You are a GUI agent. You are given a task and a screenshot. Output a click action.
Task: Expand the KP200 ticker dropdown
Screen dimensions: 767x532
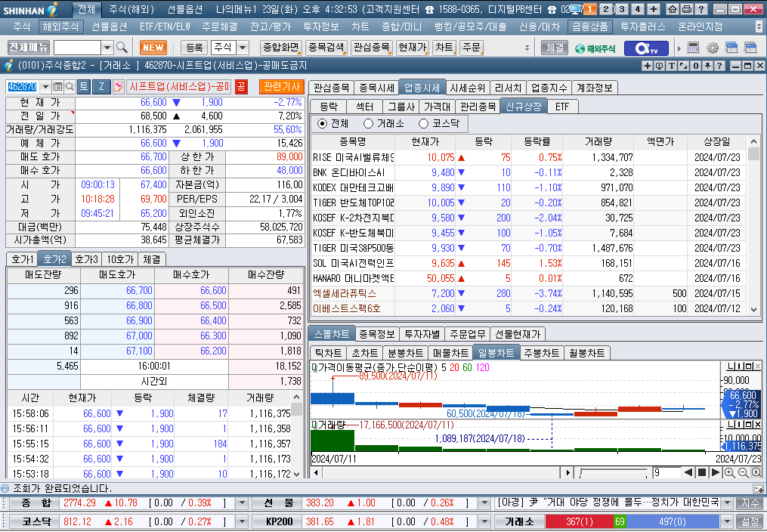click(x=484, y=521)
